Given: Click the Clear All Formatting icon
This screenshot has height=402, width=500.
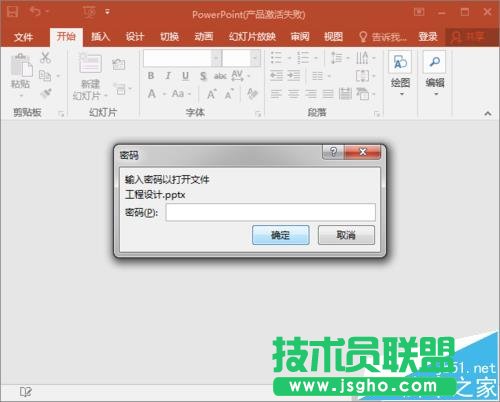Looking at the screenshot, I should [x=252, y=93].
